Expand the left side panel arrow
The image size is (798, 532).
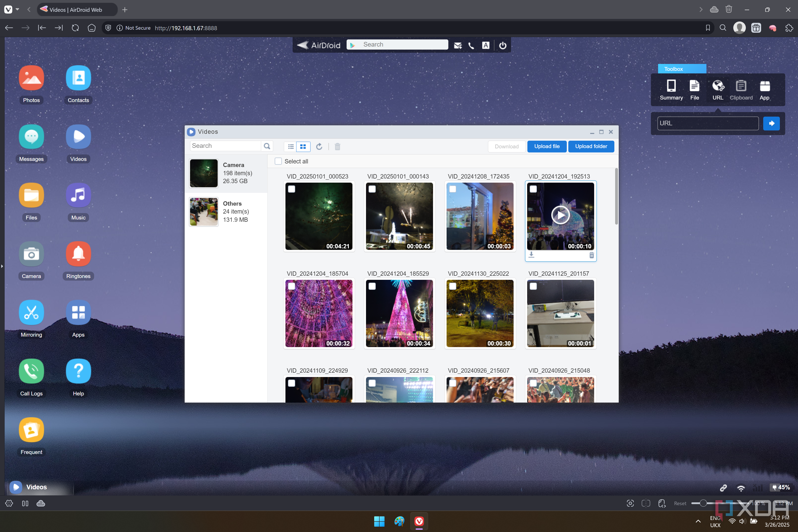pyautogui.click(x=2, y=266)
